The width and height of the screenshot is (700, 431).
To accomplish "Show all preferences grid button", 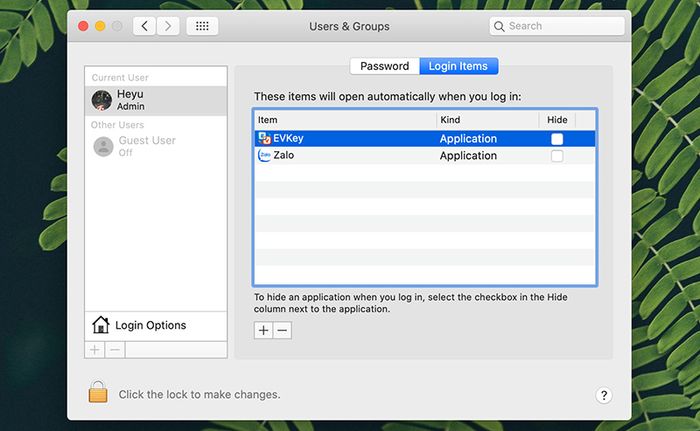I will click(x=202, y=26).
